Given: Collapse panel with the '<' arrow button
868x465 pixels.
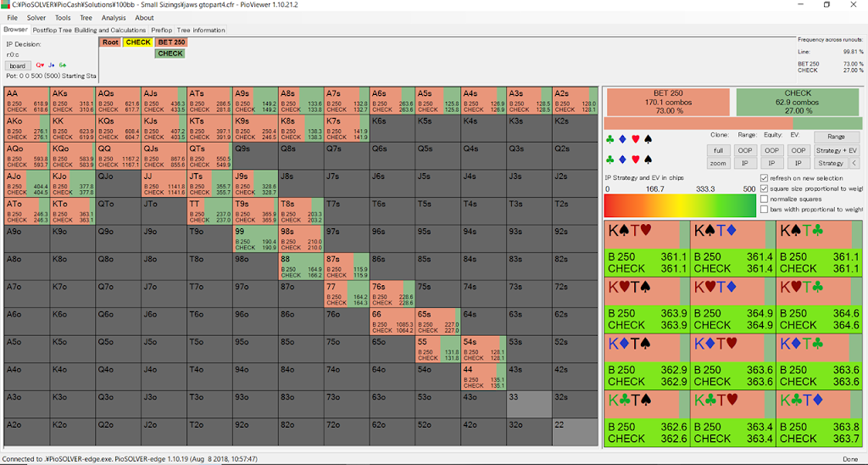Looking at the screenshot, I should click(854, 163).
